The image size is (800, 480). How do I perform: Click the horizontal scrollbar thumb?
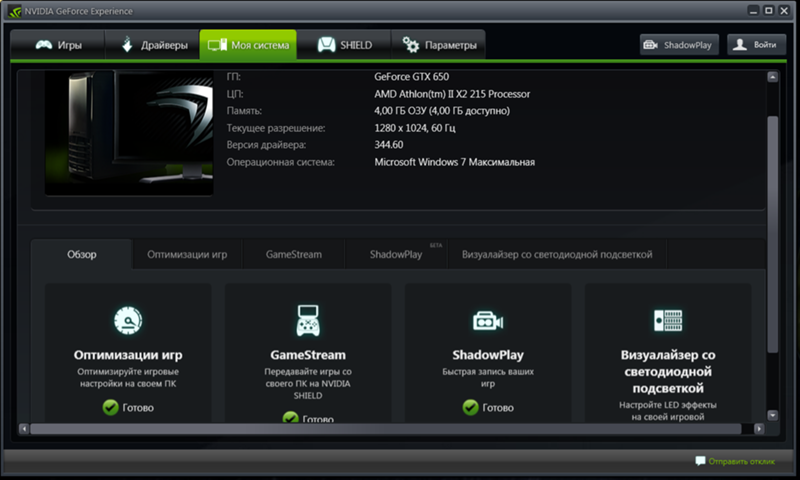(x=386, y=428)
